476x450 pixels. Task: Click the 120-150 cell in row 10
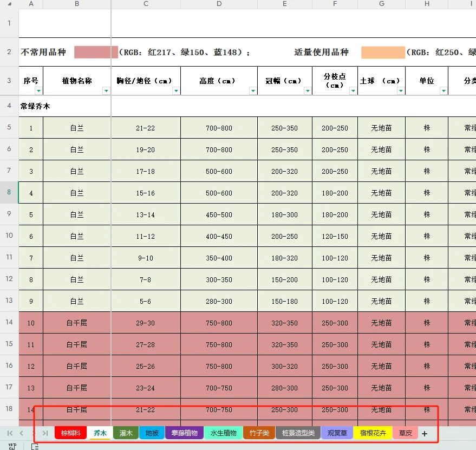335,236
